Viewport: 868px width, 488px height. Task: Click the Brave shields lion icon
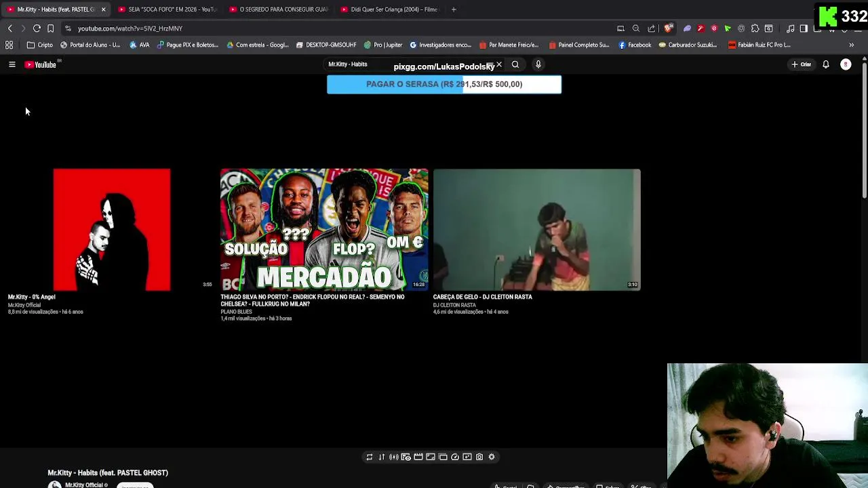tap(669, 28)
